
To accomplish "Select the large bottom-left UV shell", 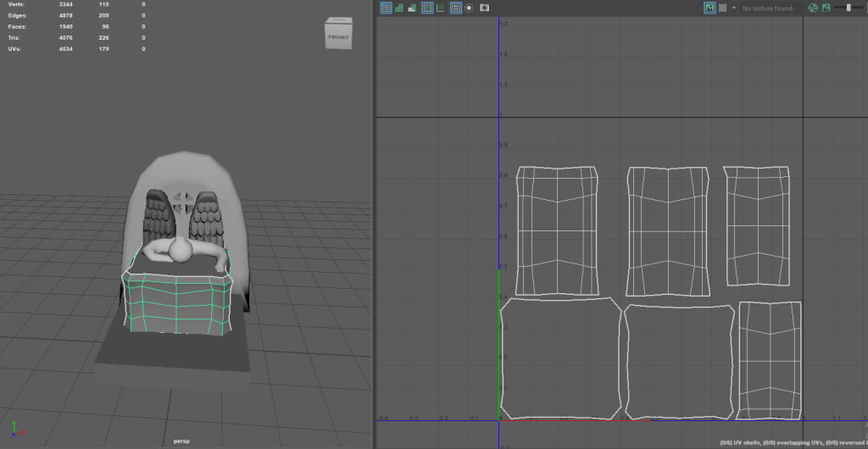I will [559, 357].
